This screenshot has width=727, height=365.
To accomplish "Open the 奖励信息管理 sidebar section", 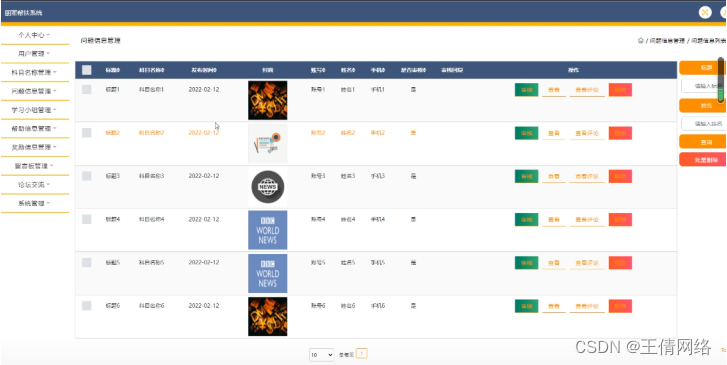I will click(x=34, y=147).
